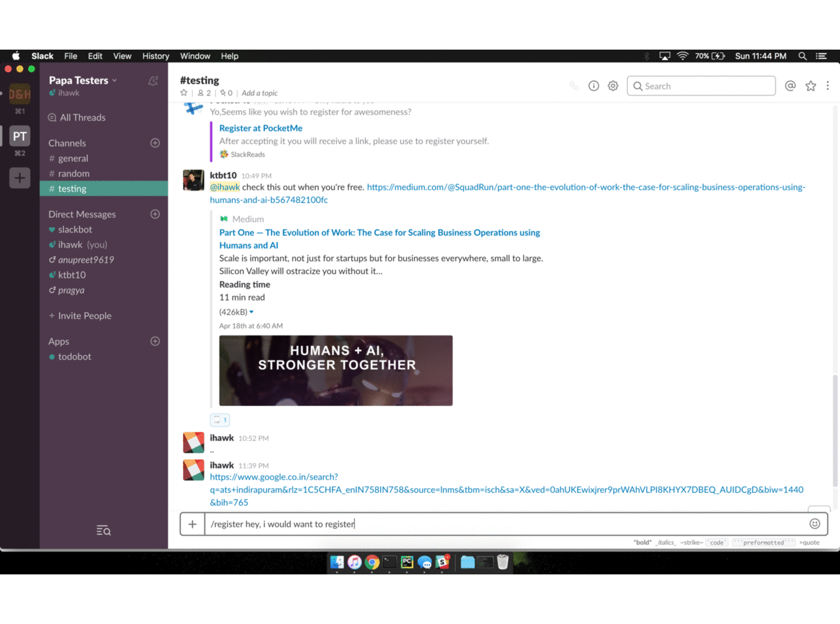Image resolution: width=840 pixels, height=624 pixels.
Task: Click Invite People
Action: pyautogui.click(x=80, y=316)
